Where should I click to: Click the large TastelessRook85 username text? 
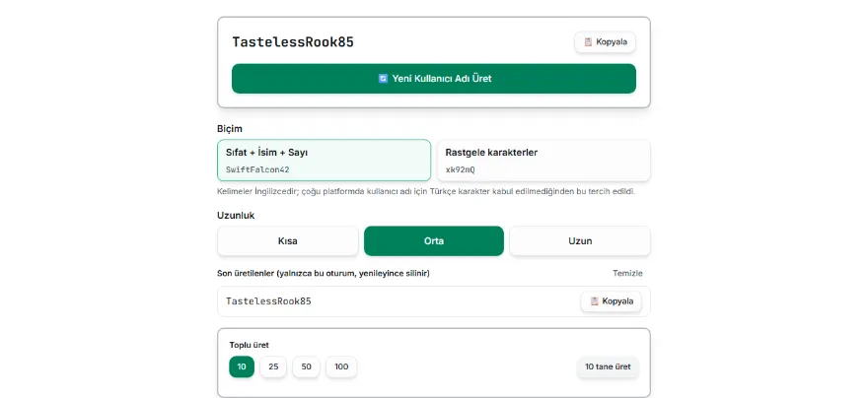point(293,42)
